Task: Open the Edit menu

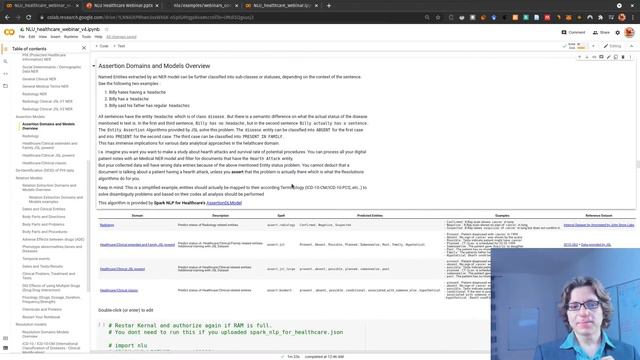Action: coord(32,37)
